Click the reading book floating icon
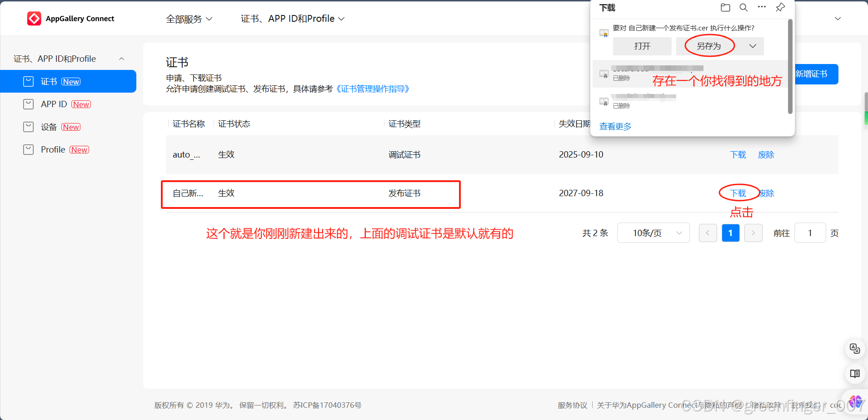Viewport: 868px width, 420px height. click(855, 374)
